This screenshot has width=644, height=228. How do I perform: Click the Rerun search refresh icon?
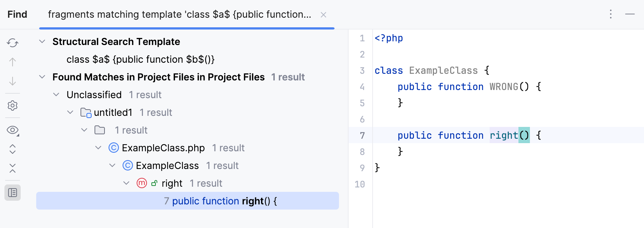[13, 43]
